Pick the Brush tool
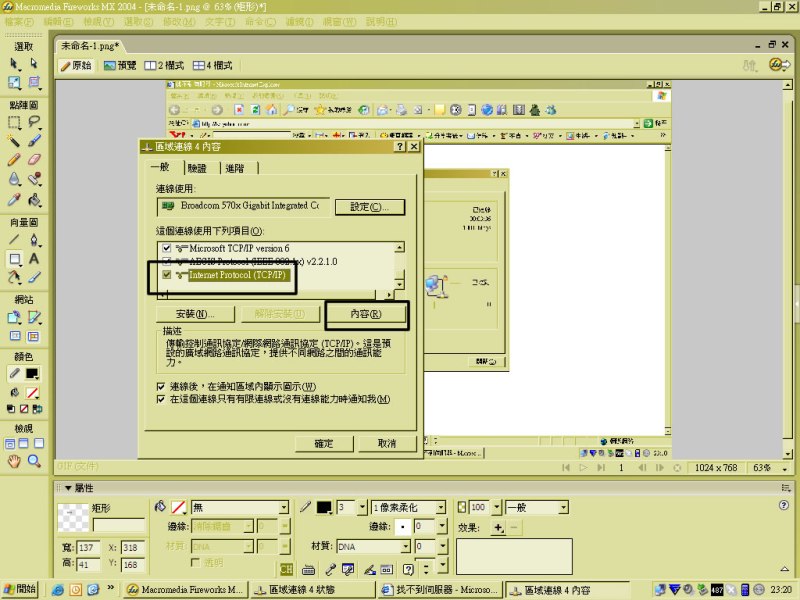The width and height of the screenshot is (800, 600). click(x=34, y=140)
